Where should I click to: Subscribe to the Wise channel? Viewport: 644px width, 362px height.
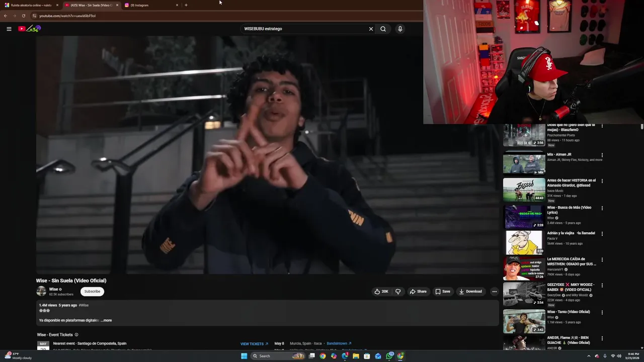click(x=92, y=292)
